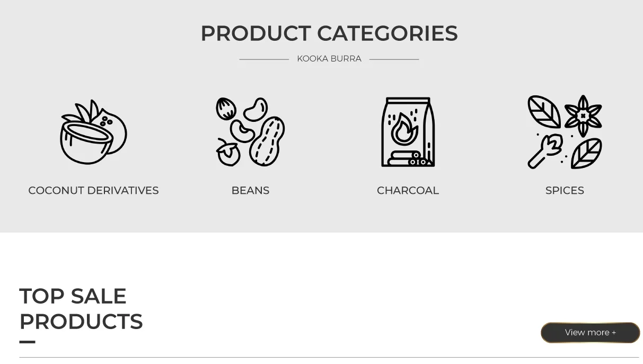Select the CHARCOAL text label
The height and width of the screenshot is (364, 643).
(x=408, y=190)
